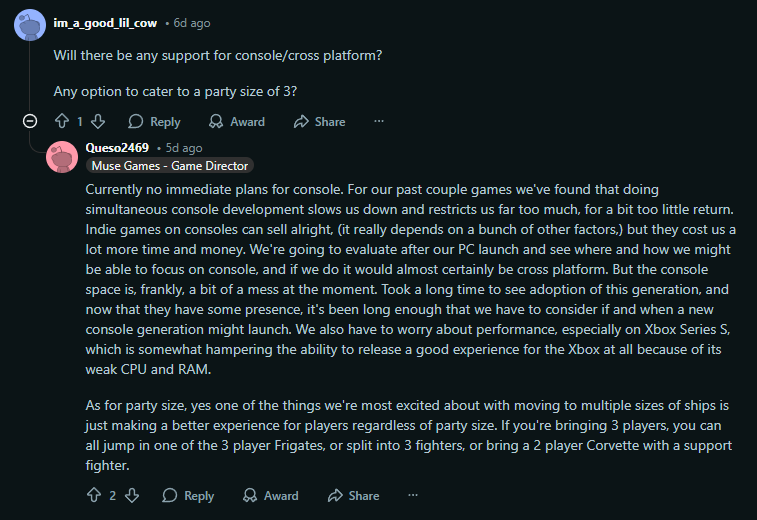The width and height of the screenshot is (757, 520).
Task: Downvote im_a_good_lil_cow's comment
Action: coord(98,122)
